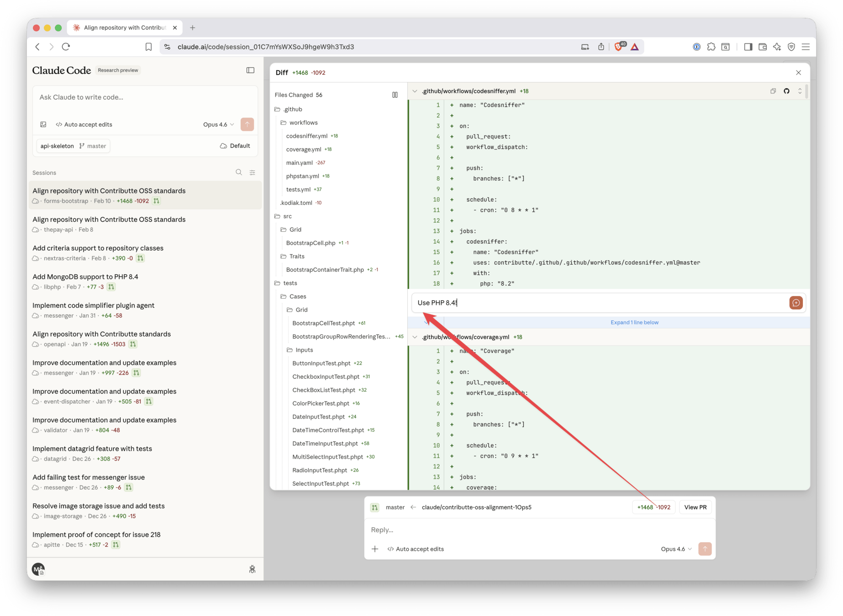Click the bug report icon at sidebar bottom
The image size is (843, 616).
point(252,569)
